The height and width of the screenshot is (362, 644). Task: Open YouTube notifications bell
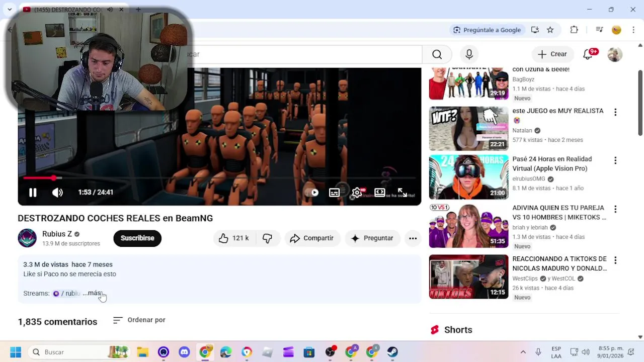tap(588, 54)
